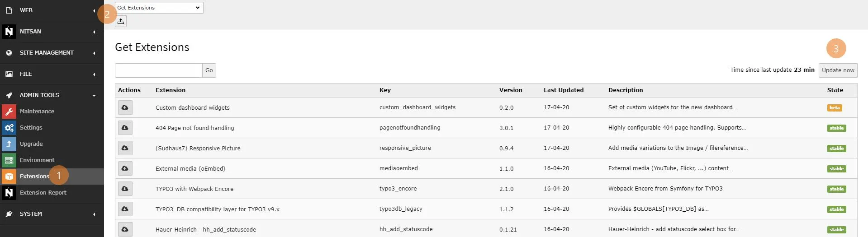
Task: Open the Get Extensions dropdown
Action: pos(159,8)
